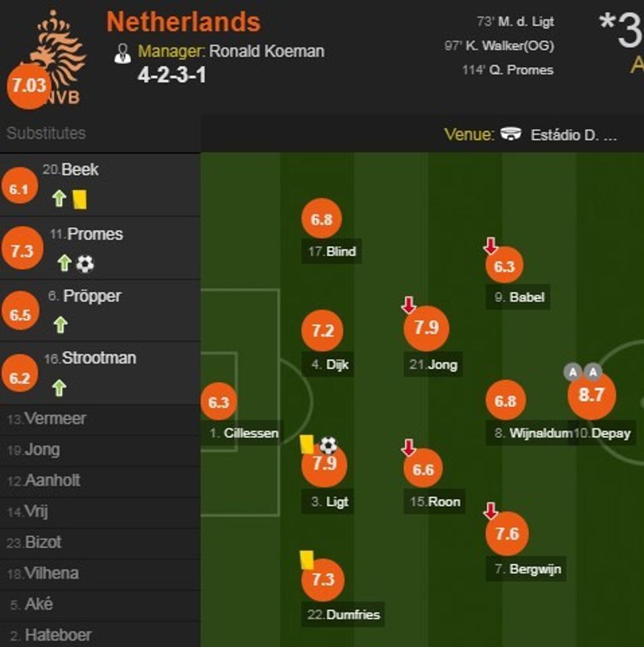
Task: Click the green sub-in arrow under Strootman
Action: (59, 388)
